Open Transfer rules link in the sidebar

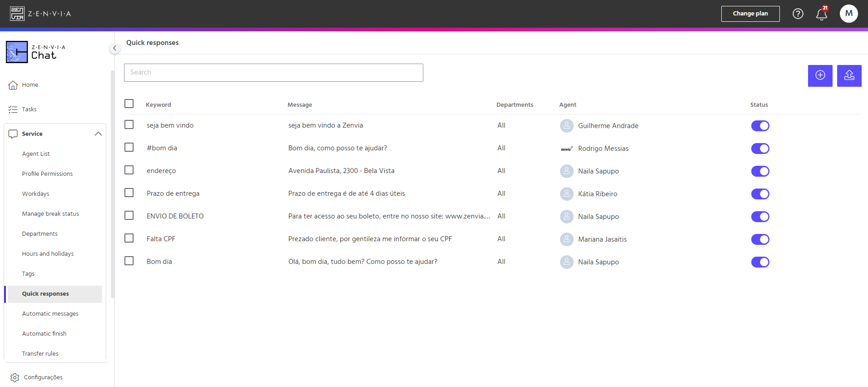[40, 354]
